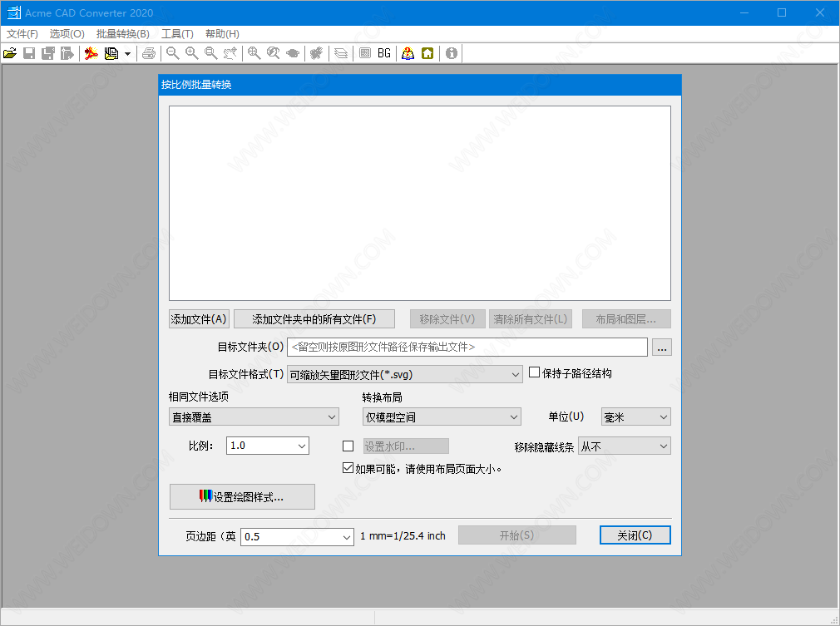Open the 帮助(H) menu
Viewport: 840px width, 626px height.
pos(222,34)
